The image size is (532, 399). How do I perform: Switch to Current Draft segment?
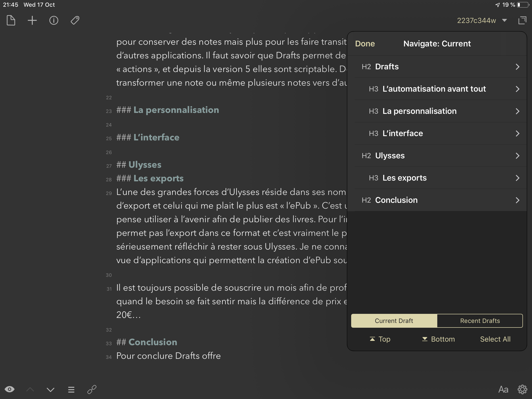[x=394, y=321]
